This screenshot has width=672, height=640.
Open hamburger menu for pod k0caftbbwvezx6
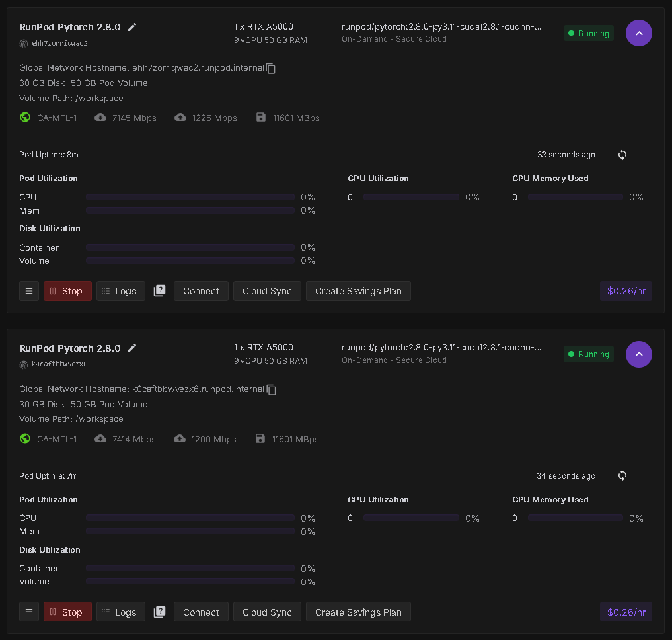click(x=29, y=612)
